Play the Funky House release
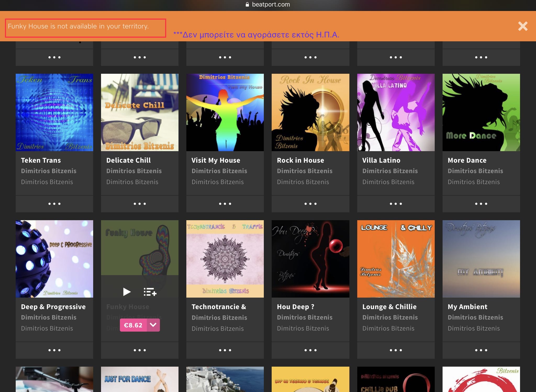This screenshot has height=392, width=536. coord(127,292)
